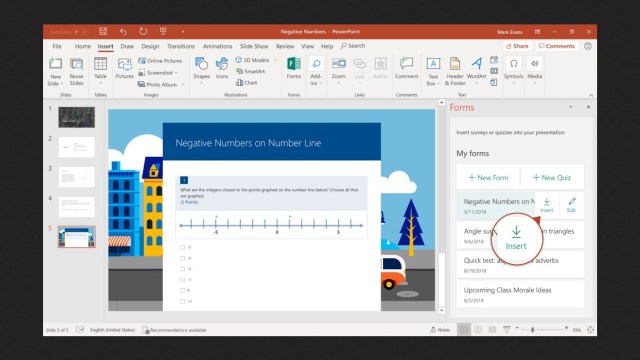Screen dimensions: 640x360
Task: Click the Forms icon in the ribbon
Action: 293,68
